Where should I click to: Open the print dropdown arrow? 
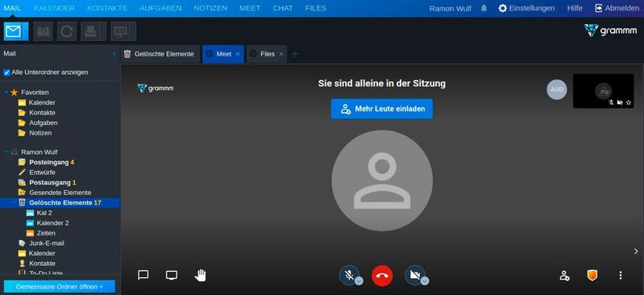103,31
